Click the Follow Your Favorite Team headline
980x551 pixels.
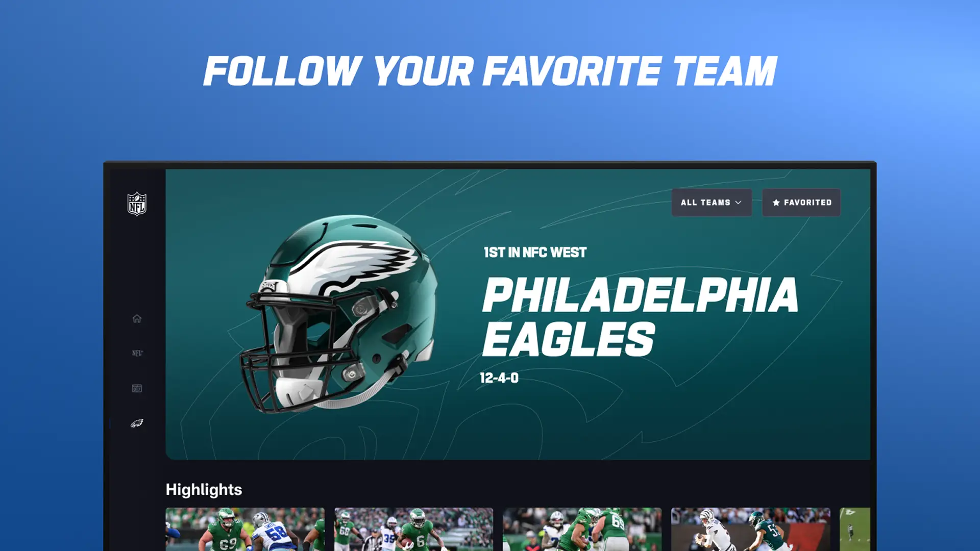pyautogui.click(x=490, y=71)
